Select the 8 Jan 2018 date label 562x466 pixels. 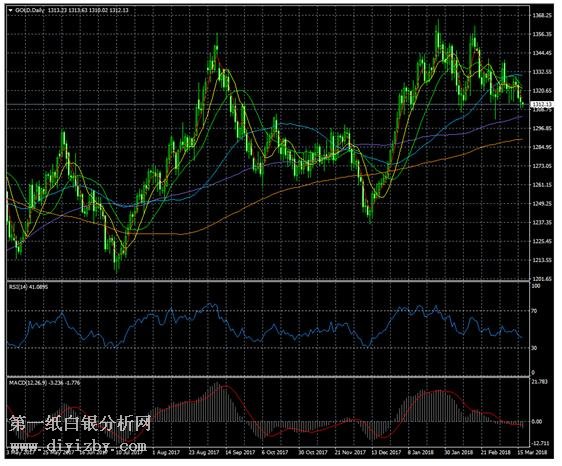[421, 453]
